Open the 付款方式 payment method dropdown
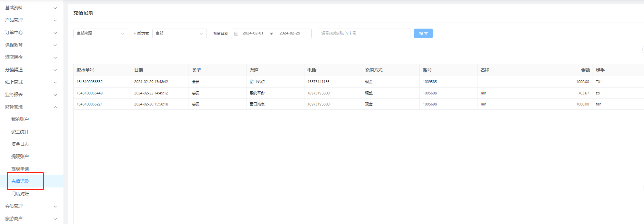Image resolution: width=644 pixels, height=224 pixels. point(179,33)
